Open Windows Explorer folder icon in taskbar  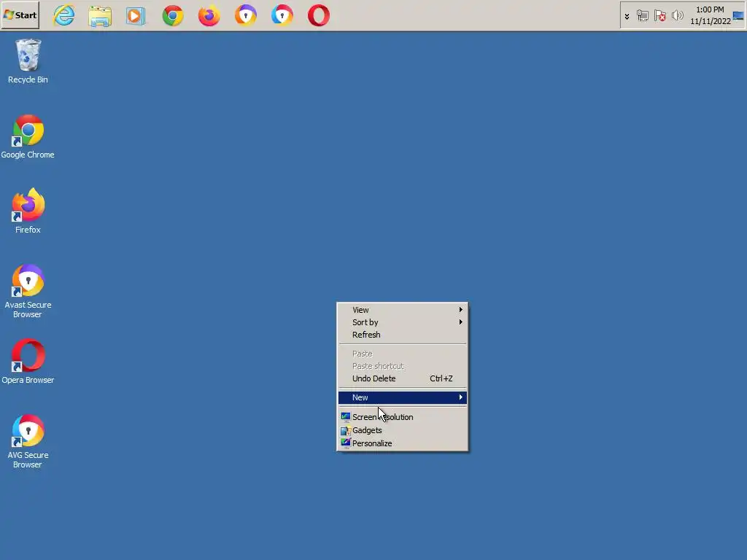pyautogui.click(x=100, y=16)
